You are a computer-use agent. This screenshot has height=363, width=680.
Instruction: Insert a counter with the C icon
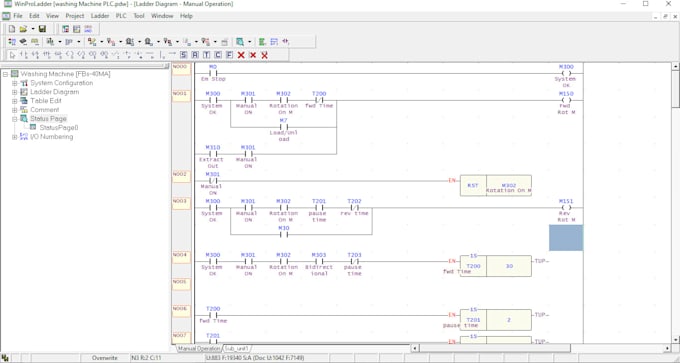(218, 55)
